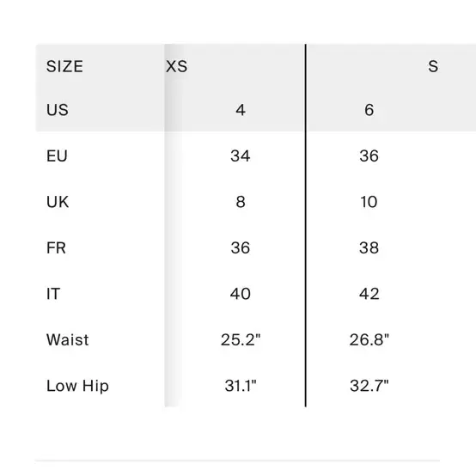This screenshot has height=476, width=476.
Task: Select the S size column header
Action: (x=433, y=66)
